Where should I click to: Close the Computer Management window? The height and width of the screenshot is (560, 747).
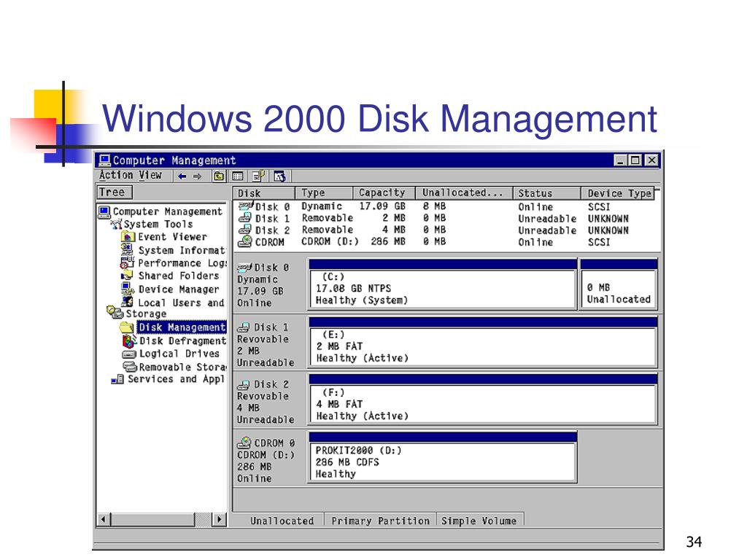point(651,160)
